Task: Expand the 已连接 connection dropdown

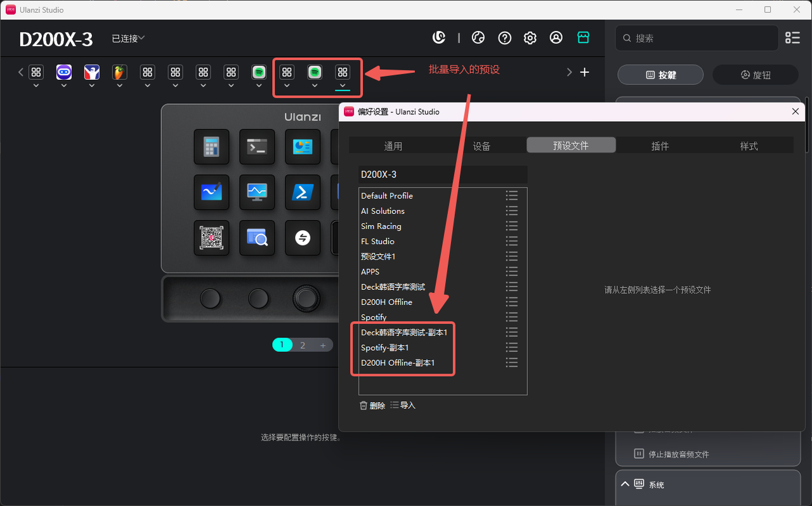Action: (x=128, y=39)
